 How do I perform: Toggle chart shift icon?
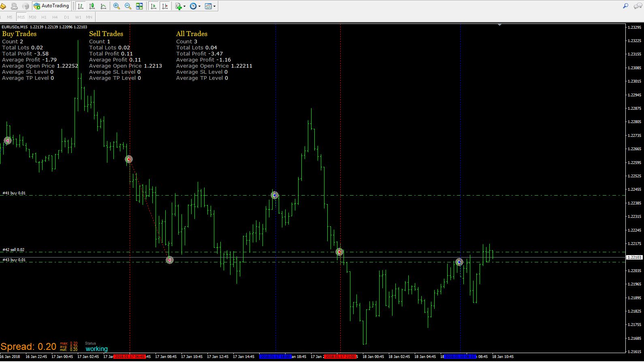tap(165, 6)
